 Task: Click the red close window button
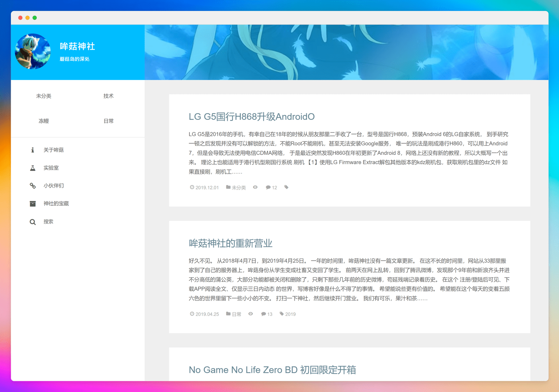click(20, 18)
